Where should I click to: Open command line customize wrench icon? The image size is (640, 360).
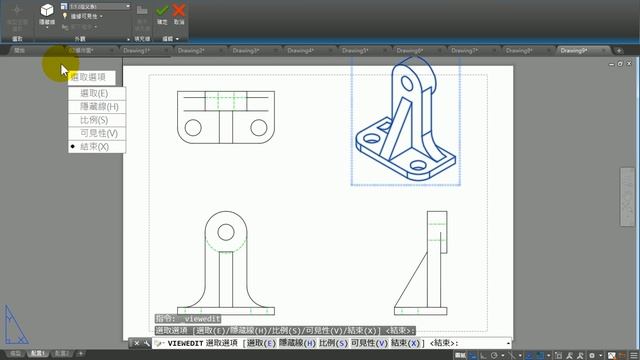click(146, 343)
